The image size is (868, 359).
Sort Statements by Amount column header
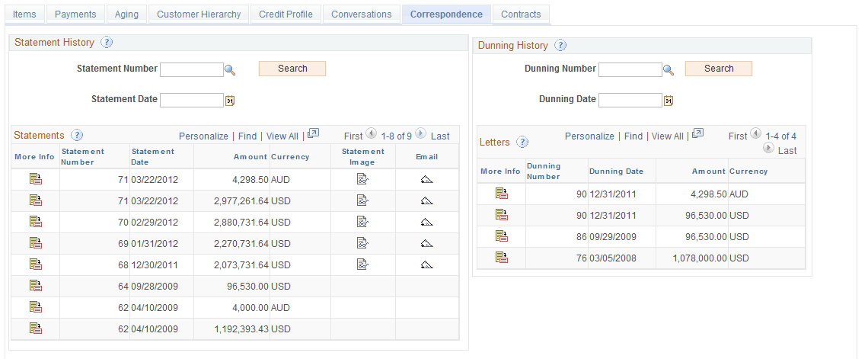point(251,157)
